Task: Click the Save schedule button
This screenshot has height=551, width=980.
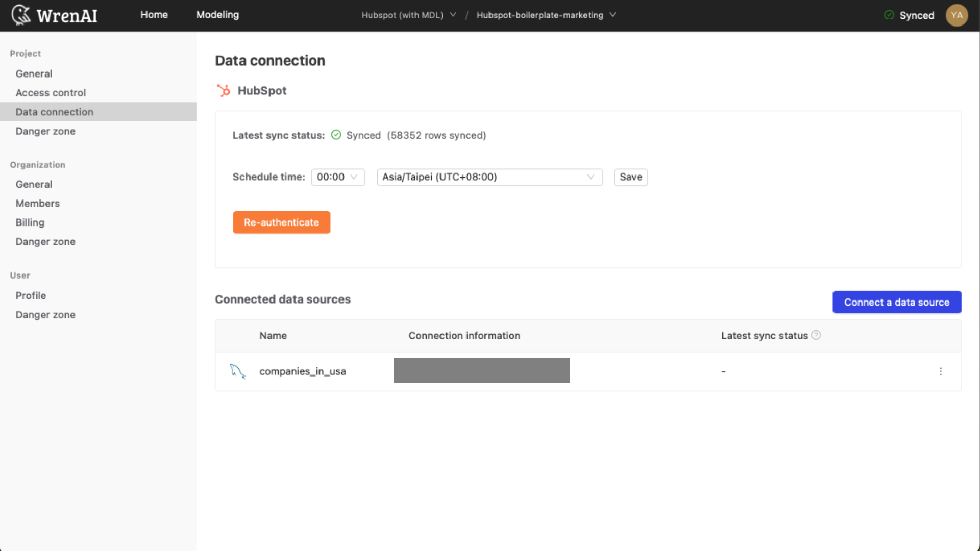Action: point(630,177)
